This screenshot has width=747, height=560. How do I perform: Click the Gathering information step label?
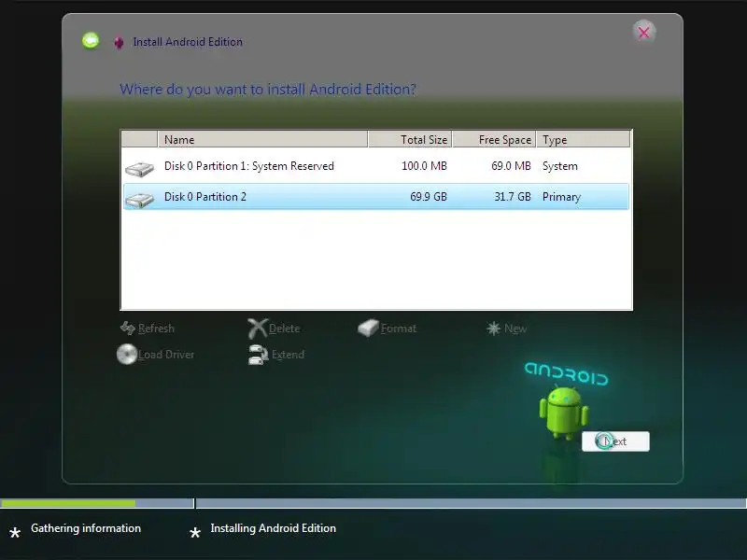click(86, 528)
